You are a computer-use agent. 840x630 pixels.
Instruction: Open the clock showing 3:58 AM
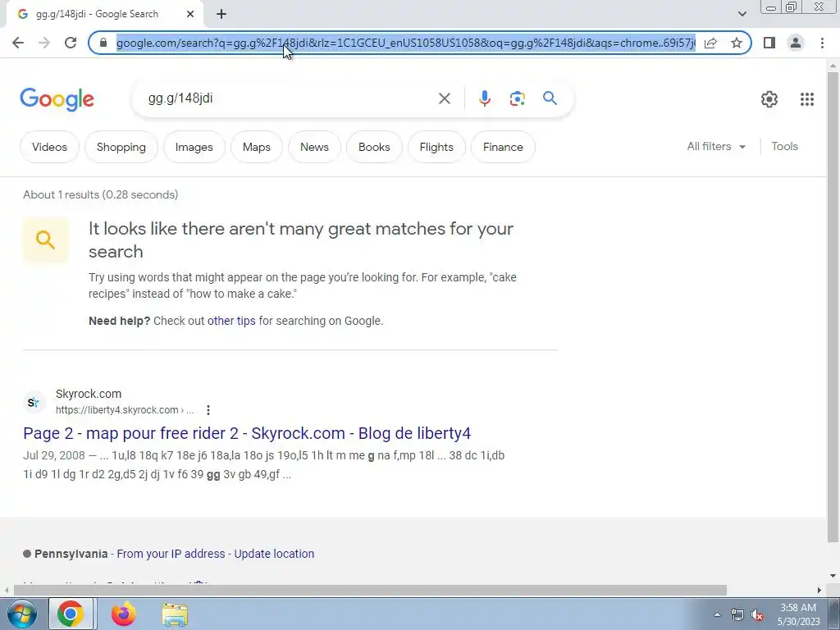[798, 614]
